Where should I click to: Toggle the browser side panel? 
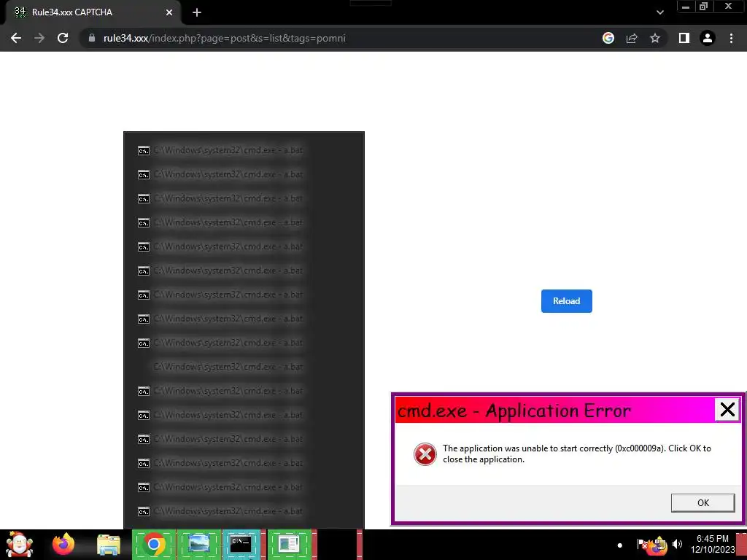pyautogui.click(x=684, y=38)
